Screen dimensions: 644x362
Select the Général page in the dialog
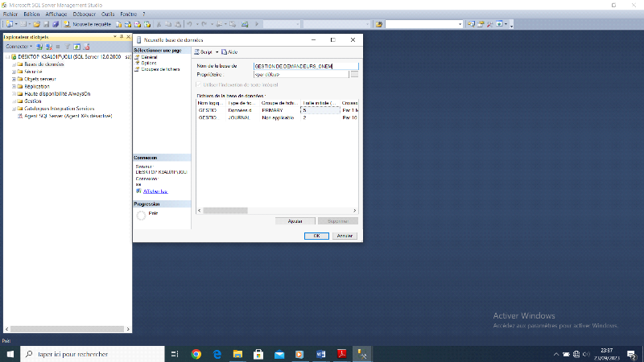[x=149, y=57]
